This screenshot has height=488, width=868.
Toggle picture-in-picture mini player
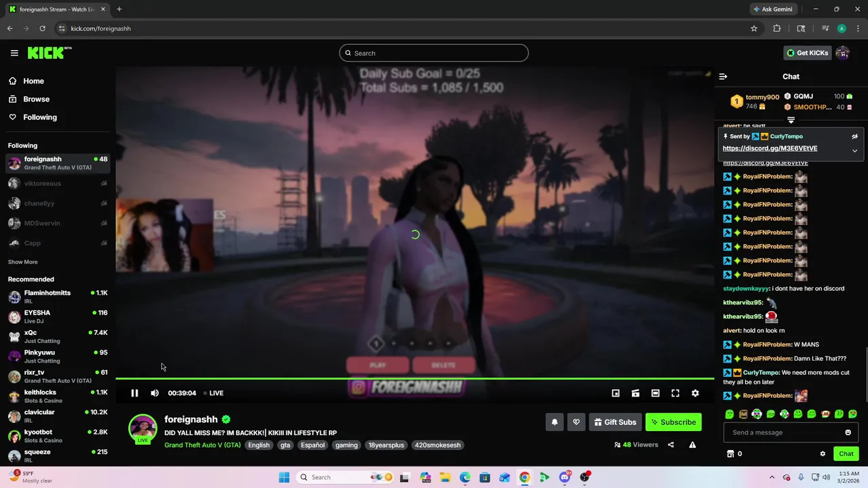coord(616,393)
